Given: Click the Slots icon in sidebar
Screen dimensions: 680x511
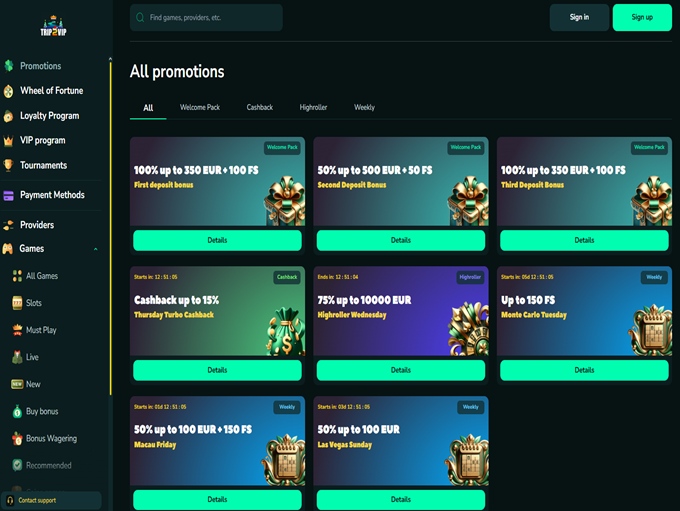Looking at the screenshot, I should coord(17,303).
